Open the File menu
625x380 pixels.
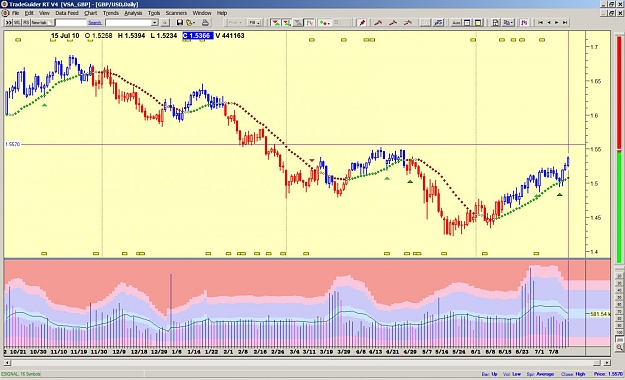click(x=15, y=13)
